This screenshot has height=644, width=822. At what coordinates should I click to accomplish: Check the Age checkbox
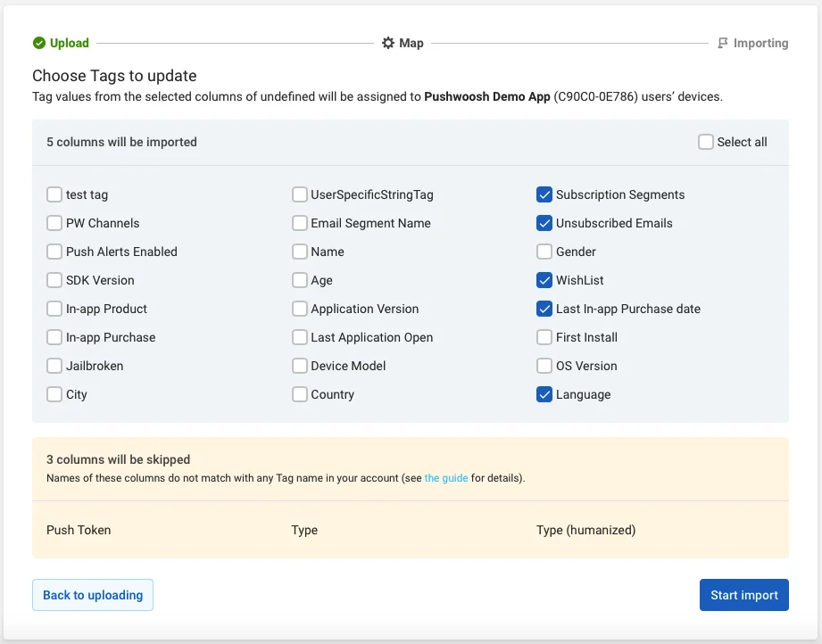[x=299, y=280]
